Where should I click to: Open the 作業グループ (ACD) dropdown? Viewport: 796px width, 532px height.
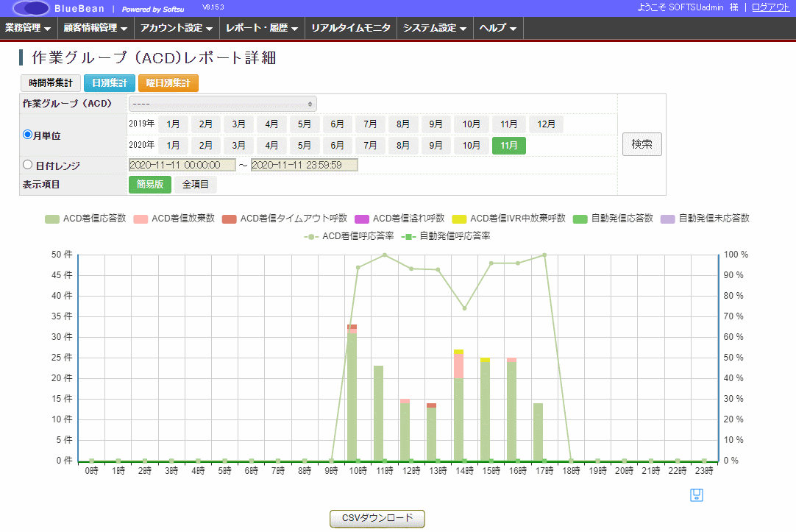(x=222, y=104)
